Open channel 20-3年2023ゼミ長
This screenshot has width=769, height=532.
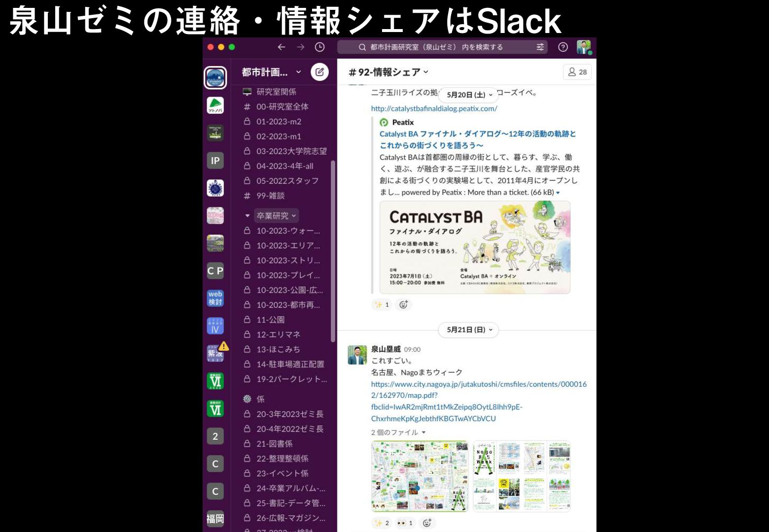(283, 414)
